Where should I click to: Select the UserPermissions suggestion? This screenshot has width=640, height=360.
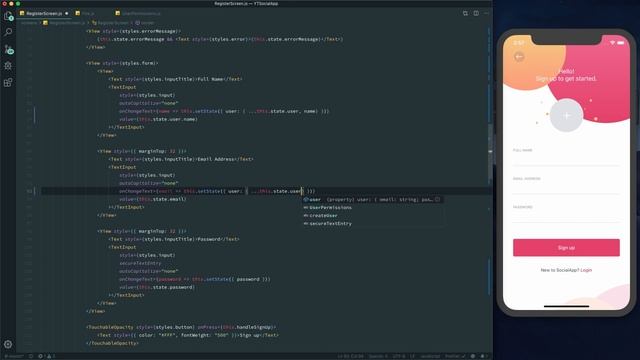point(373,207)
